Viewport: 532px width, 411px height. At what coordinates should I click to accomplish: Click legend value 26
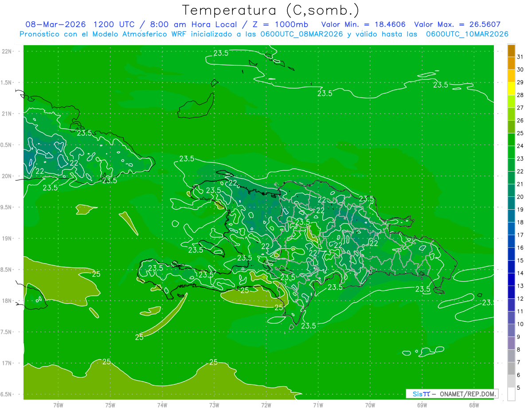coord(520,120)
